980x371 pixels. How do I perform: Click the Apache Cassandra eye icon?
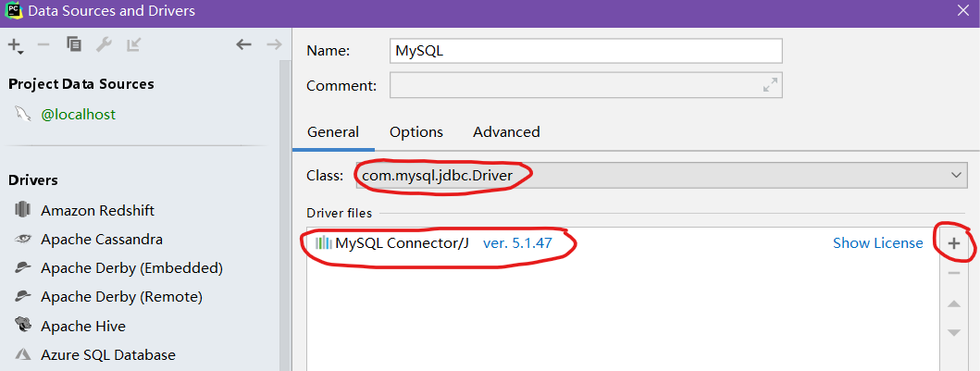click(x=23, y=239)
